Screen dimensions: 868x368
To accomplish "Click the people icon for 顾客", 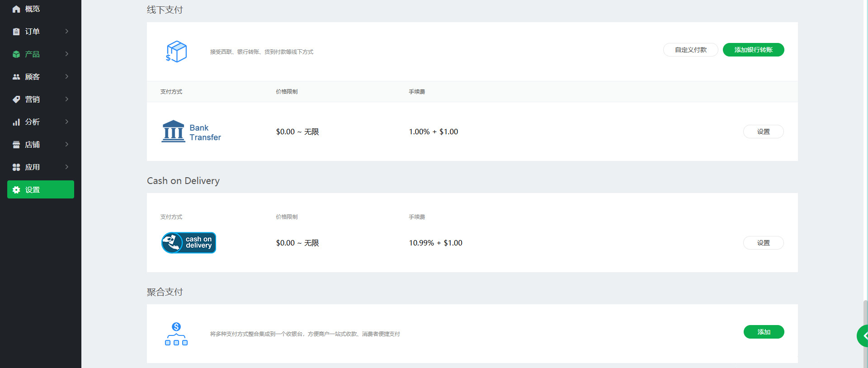I will [16, 77].
